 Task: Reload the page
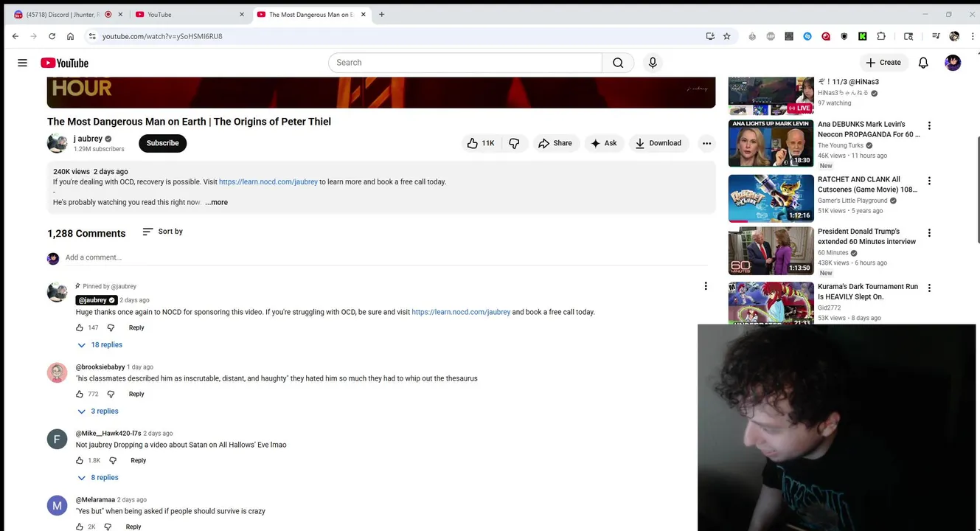click(x=52, y=36)
